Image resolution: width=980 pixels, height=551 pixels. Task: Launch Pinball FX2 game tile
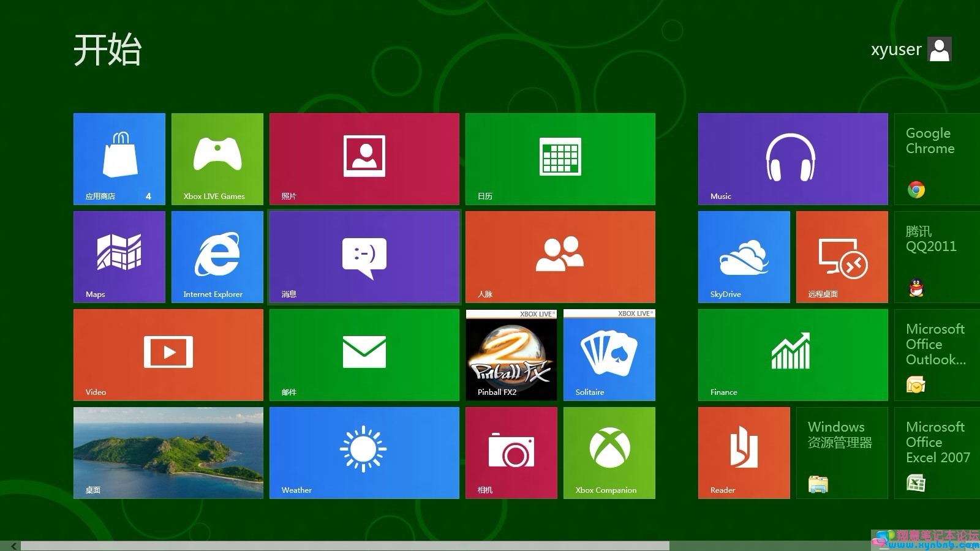coord(511,355)
